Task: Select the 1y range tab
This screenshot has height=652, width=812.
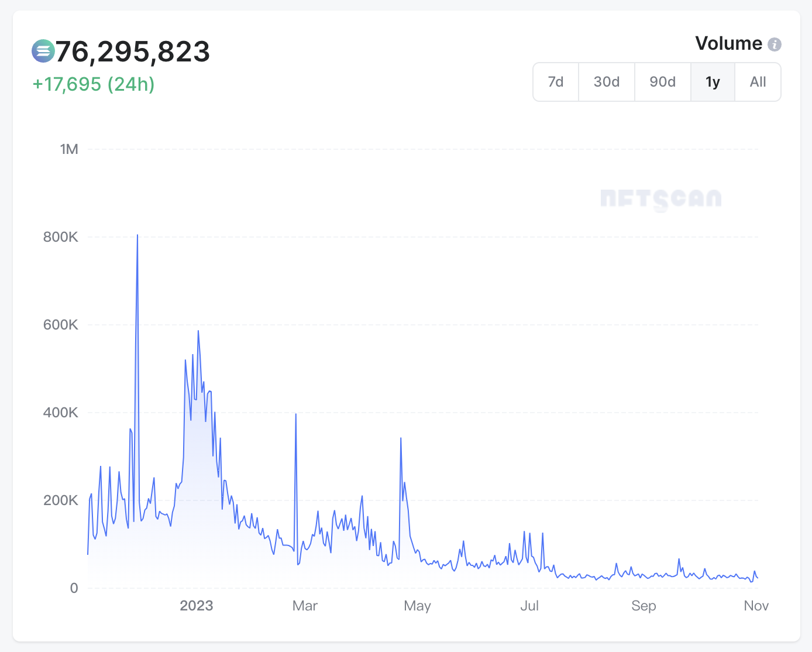Action: (x=713, y=82)
